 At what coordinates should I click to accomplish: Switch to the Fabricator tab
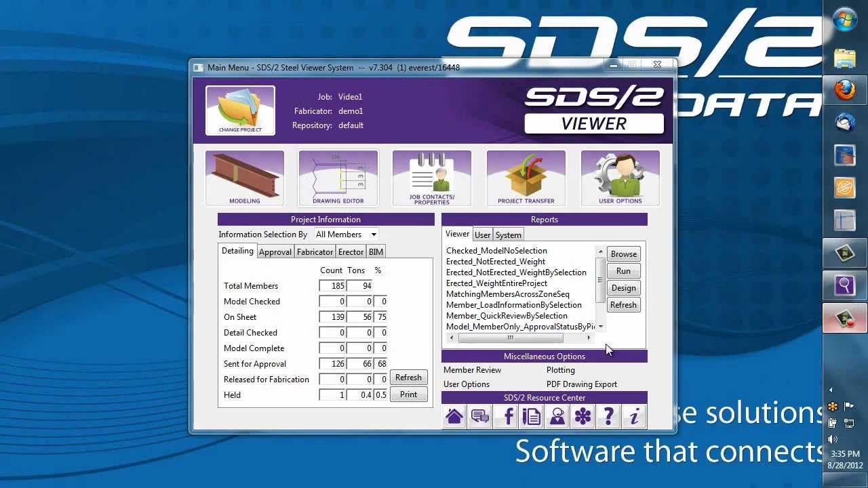pyautogui.click(x=315, y=252)
